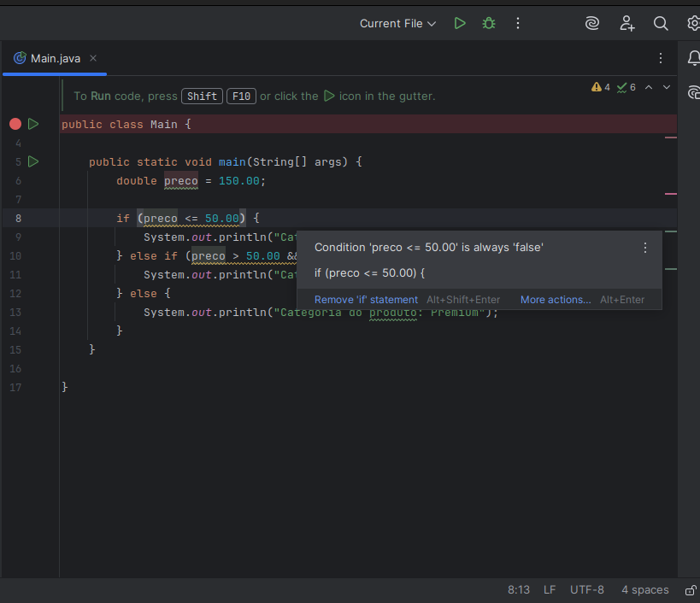Click Remove 'if' statement quick fix
This screenshot has width=700, height=603.
366,300
